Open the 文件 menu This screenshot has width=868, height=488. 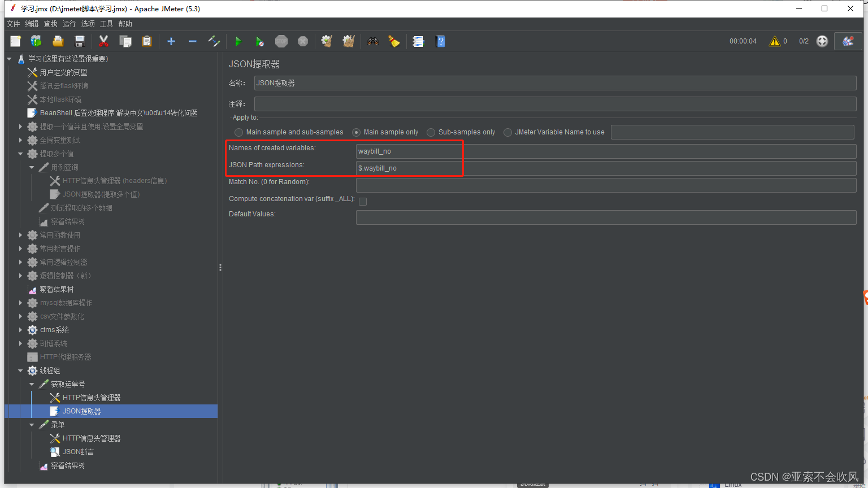pyautogui.click(x=13, y=24)
